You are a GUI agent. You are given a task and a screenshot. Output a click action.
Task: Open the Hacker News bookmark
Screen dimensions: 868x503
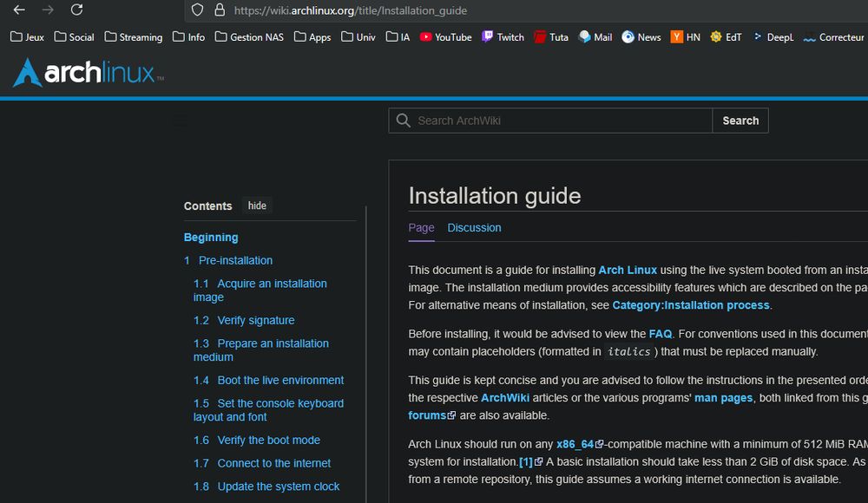coord(685,37)
